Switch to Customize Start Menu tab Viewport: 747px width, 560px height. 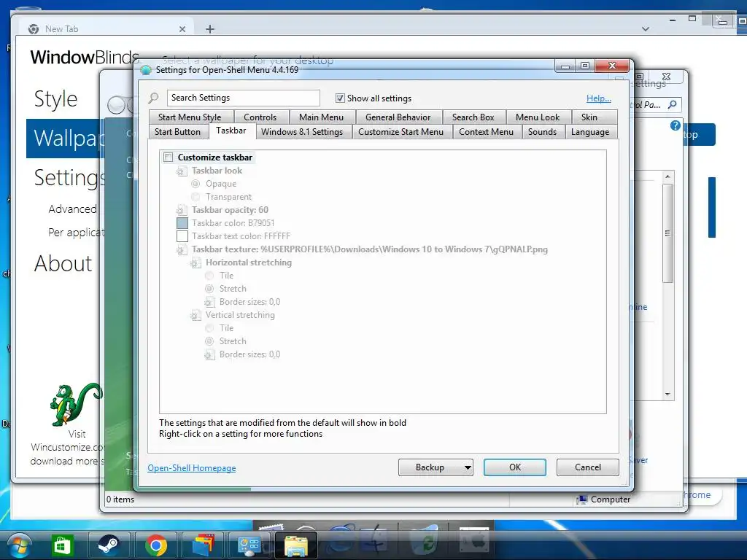coord(400,132)
